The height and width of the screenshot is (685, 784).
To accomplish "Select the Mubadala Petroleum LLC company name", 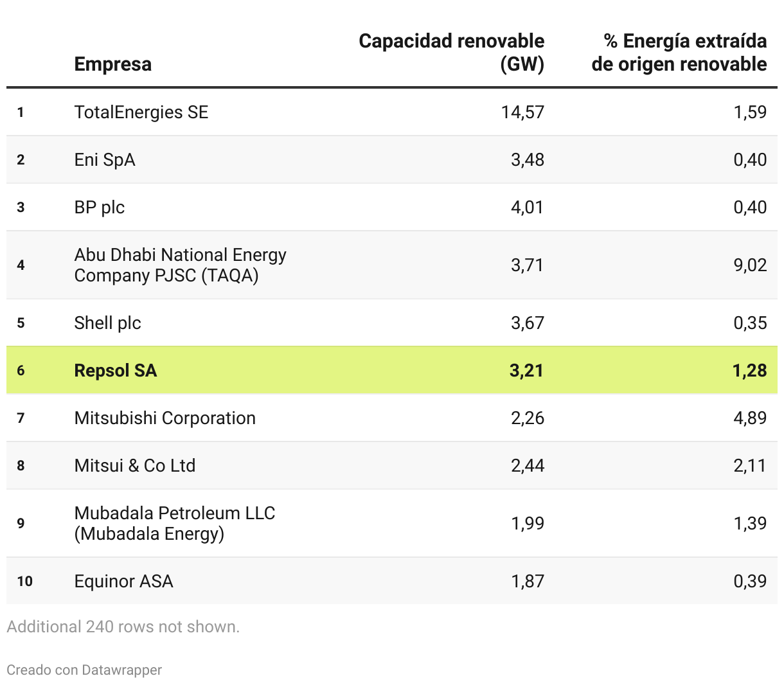I will [174, 523].
